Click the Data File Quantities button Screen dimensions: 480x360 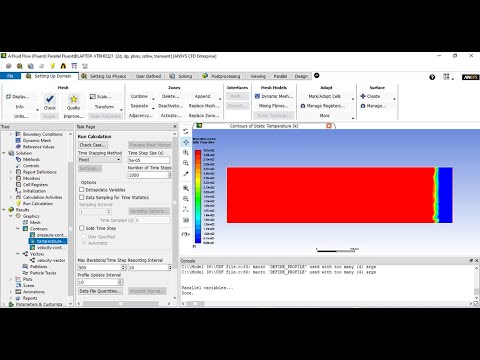coord(100,291)
